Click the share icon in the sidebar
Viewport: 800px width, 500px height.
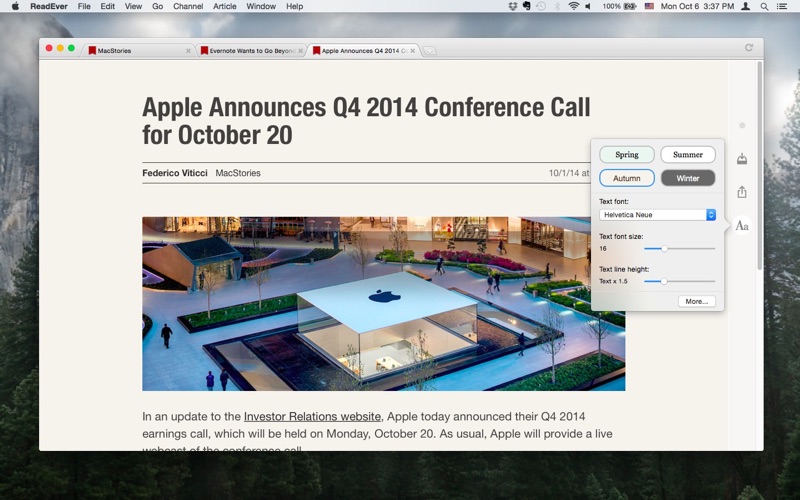tap(742, 192)
